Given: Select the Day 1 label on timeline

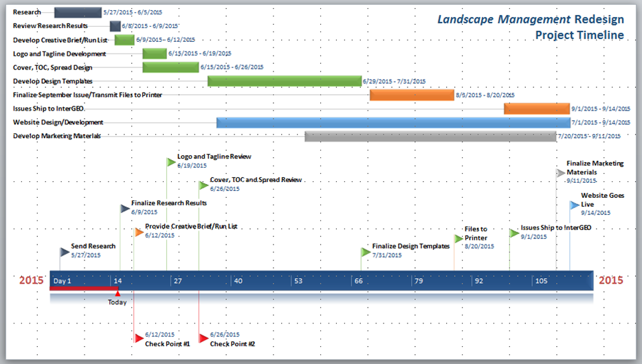Looking at the screenshot, I should (63, 281).
